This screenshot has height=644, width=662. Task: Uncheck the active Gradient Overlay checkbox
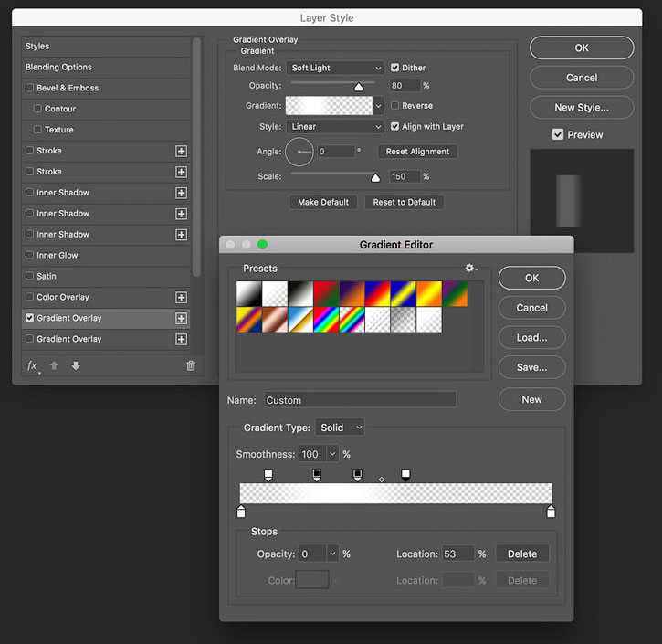(29, 318)
